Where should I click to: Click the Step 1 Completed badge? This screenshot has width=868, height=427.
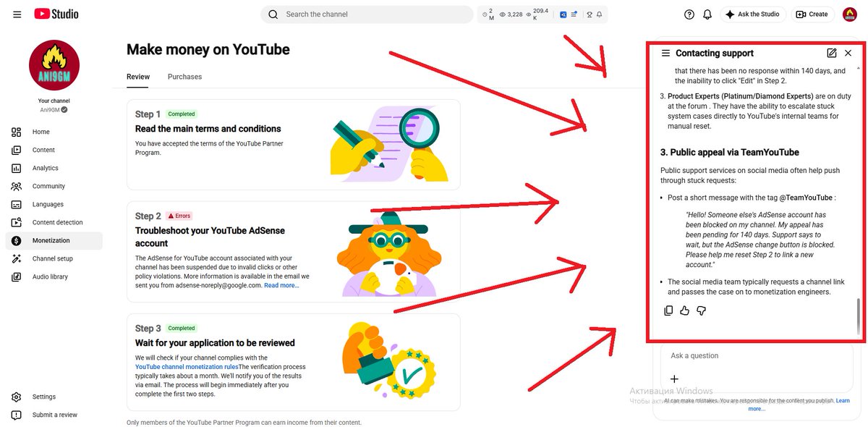[x=182, y=114]
